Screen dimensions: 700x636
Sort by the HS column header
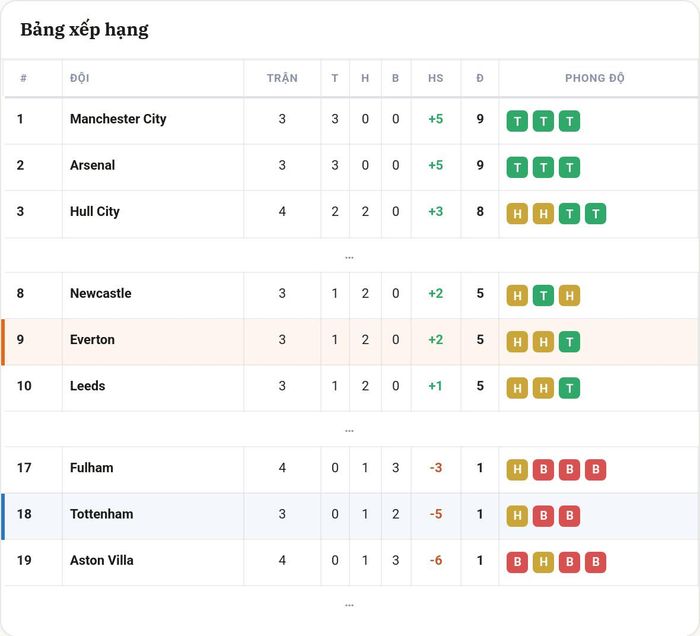click(x=436, y=78)
